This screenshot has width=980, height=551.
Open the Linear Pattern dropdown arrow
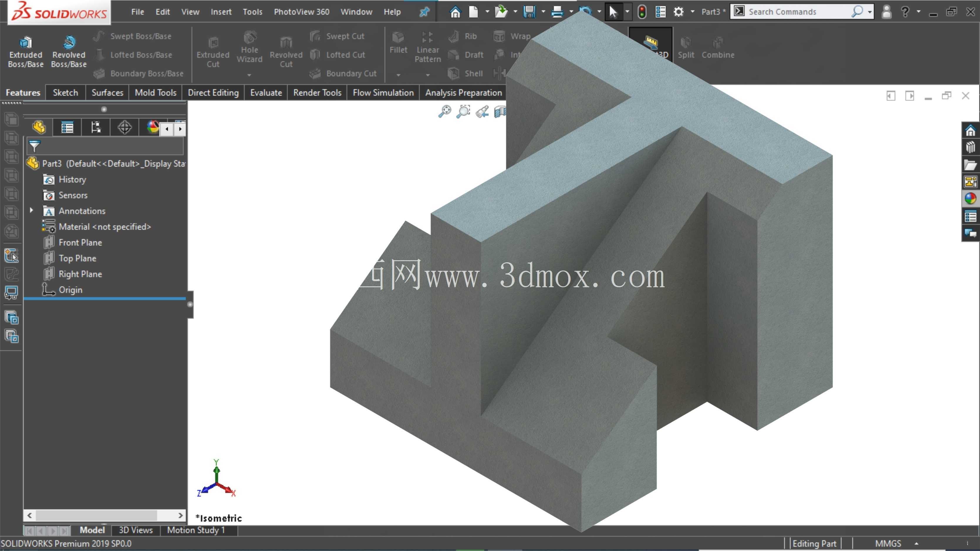click(x=428, y=75)
